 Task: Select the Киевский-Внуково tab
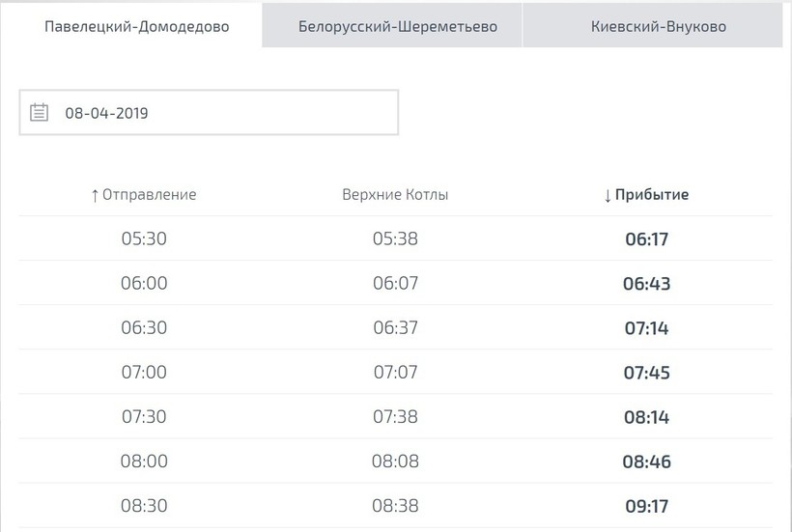[659, 26]
